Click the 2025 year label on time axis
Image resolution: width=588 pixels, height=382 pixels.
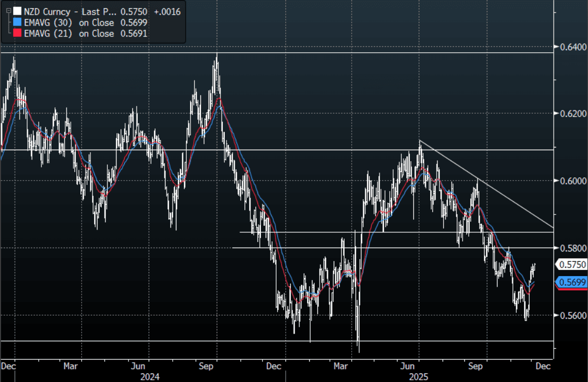[419, 377]
